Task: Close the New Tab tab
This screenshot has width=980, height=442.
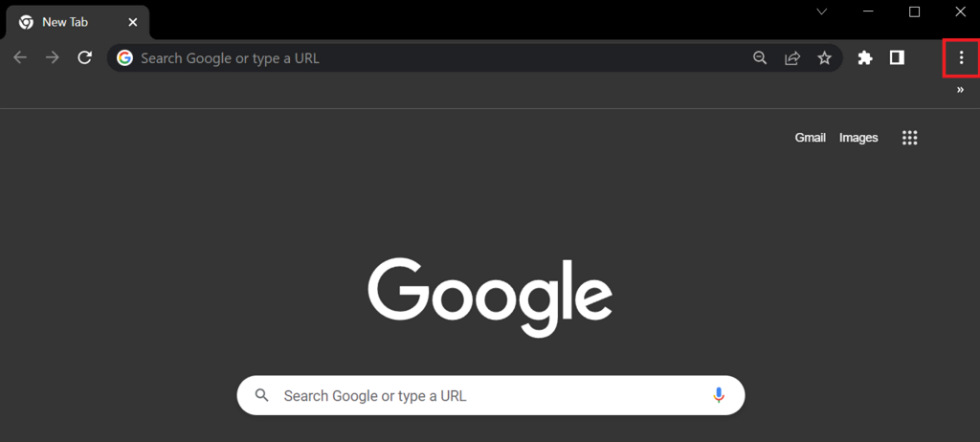Action: 130,22
